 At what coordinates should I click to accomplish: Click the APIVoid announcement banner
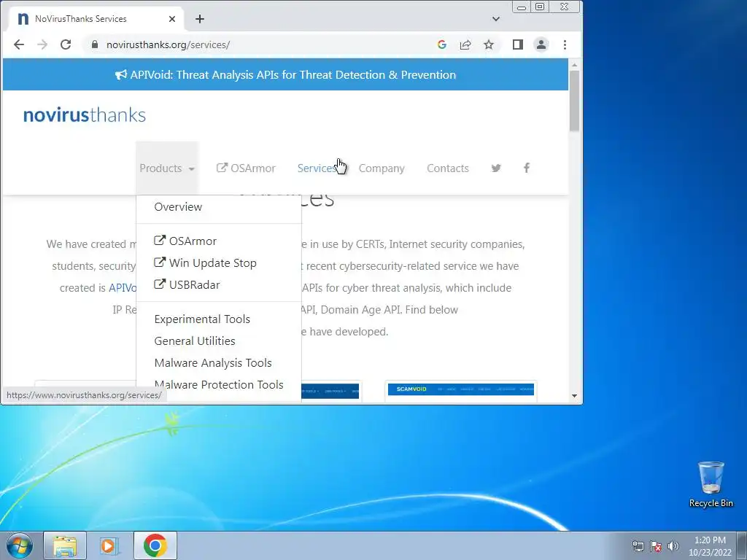coord(285,75)
